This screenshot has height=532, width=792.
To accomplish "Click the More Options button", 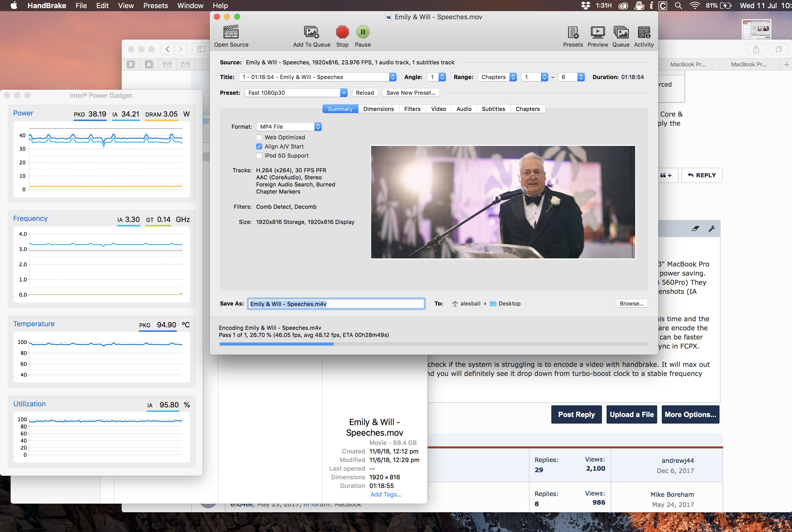I will coord(691,414).
